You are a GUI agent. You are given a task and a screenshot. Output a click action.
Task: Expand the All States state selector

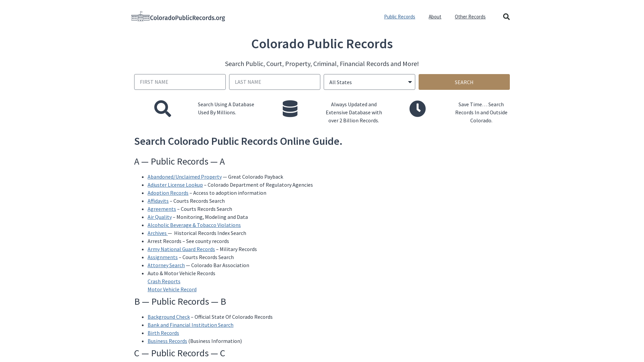(x=369, y=82)
